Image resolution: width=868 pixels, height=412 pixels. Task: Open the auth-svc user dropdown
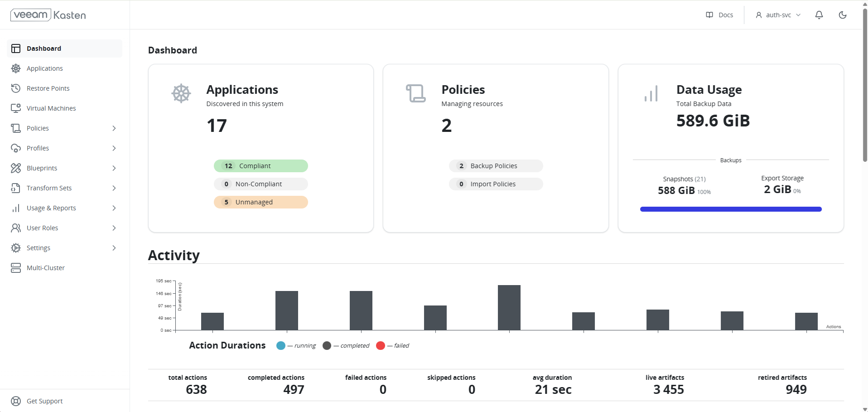point(778,15)
